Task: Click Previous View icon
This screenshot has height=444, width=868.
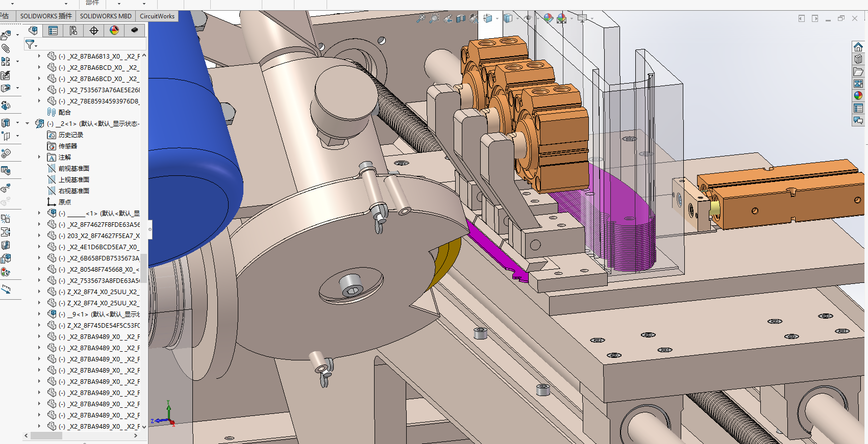Action: tap(448, 18)
